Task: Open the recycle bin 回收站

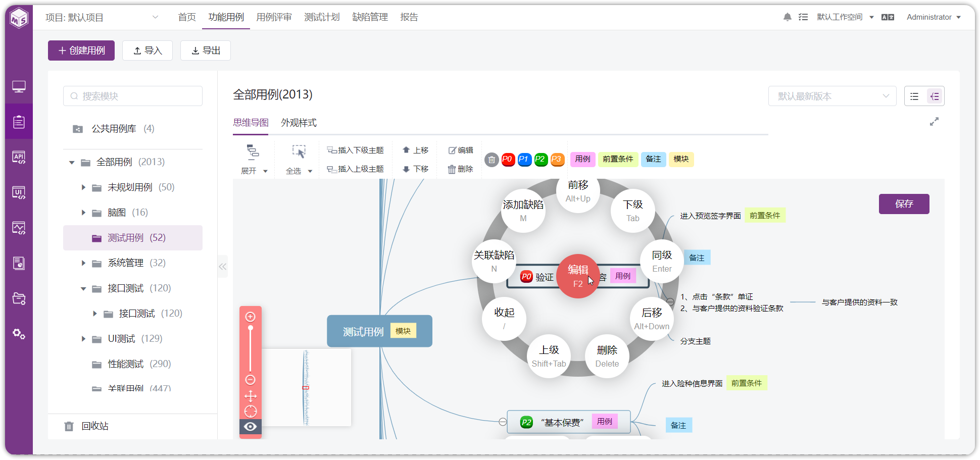Action: pyautogui.click(x=87, y=426)
